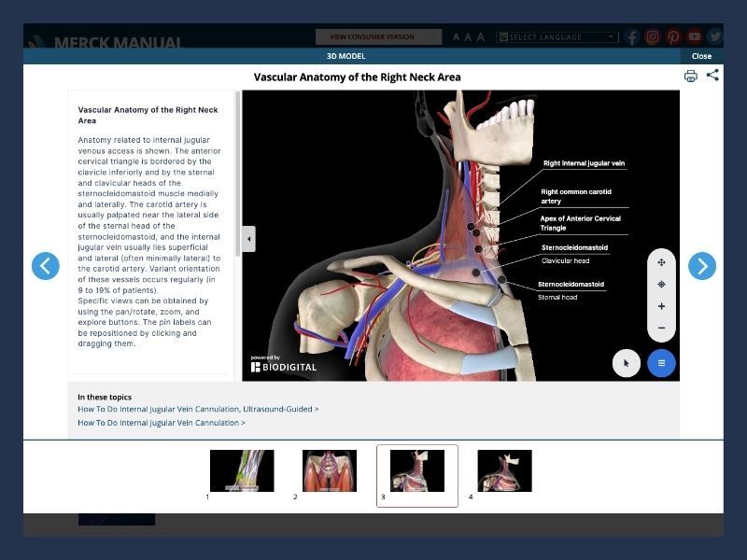Open Internal Jugular Vein Cannulation, Ultrasound-Guided link
Viewport: 747px width, 560px height.
(x=198, y=409)
